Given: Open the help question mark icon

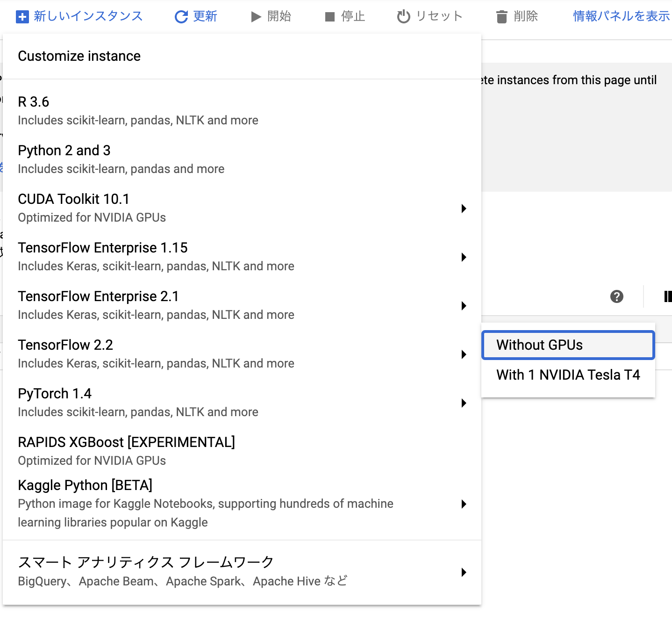Looking at the screenshot, I should click(616, 296).
